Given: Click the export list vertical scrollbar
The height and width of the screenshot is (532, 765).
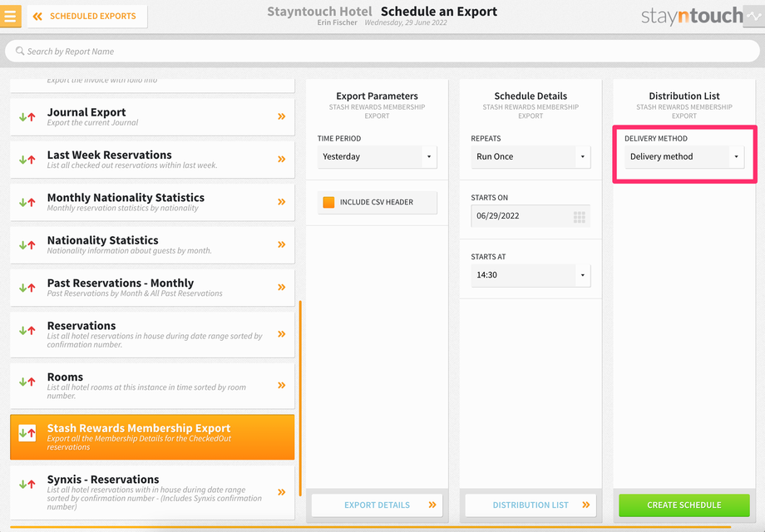Looking at the screenshot, I should tap(300, 399).
